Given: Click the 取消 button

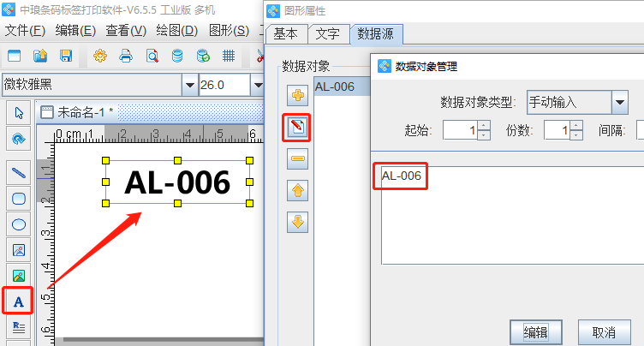Looking at the screenshot, I should 605,332.
